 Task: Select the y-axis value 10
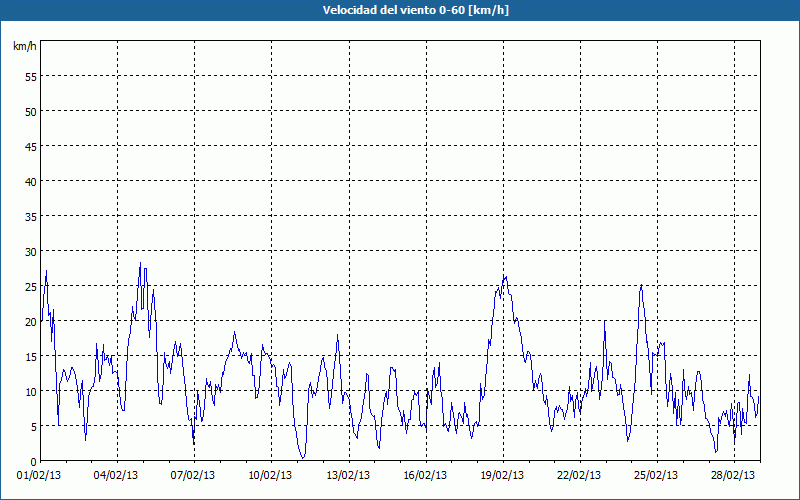31,392
